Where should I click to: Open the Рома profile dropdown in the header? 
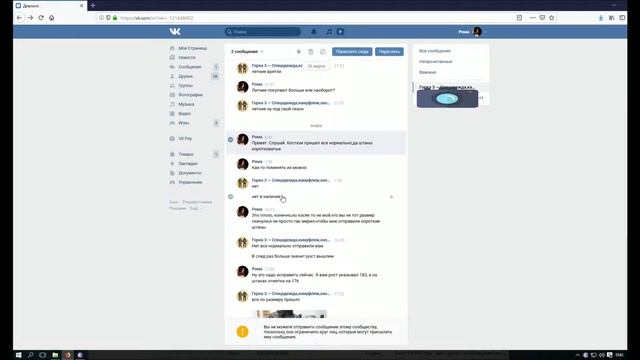472,32
